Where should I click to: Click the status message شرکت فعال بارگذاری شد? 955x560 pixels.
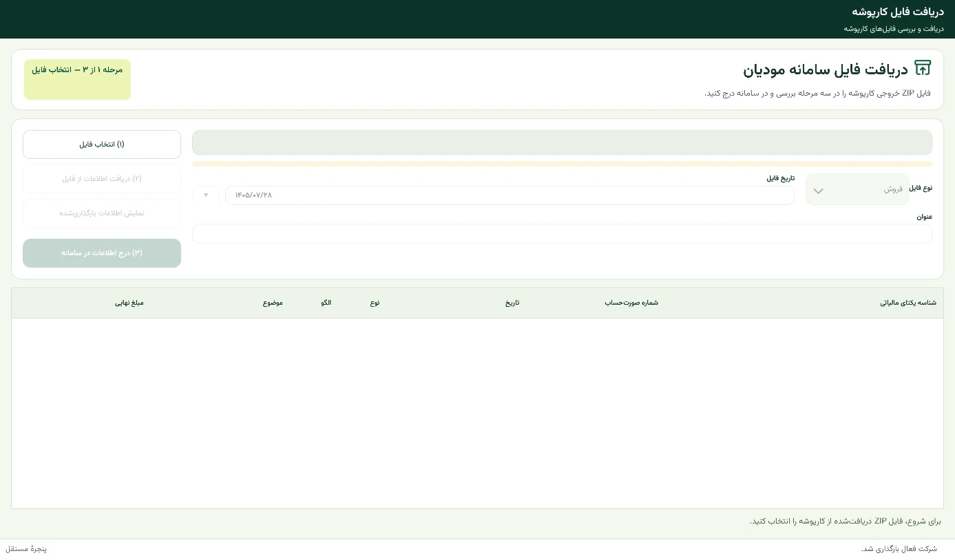click(899, 549)
